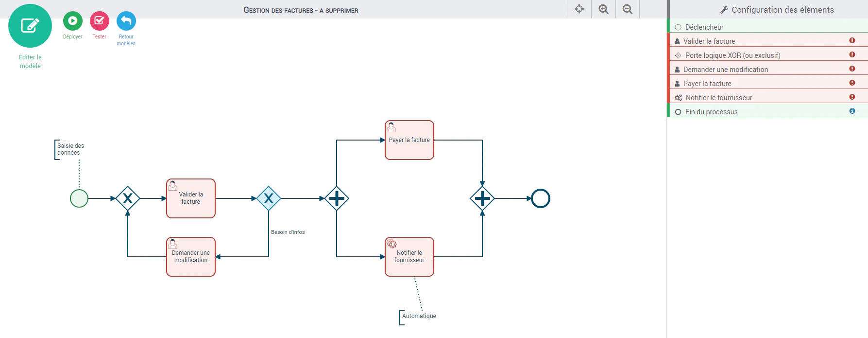Click the Configuration des éléments heading

(x=783, y=10)
